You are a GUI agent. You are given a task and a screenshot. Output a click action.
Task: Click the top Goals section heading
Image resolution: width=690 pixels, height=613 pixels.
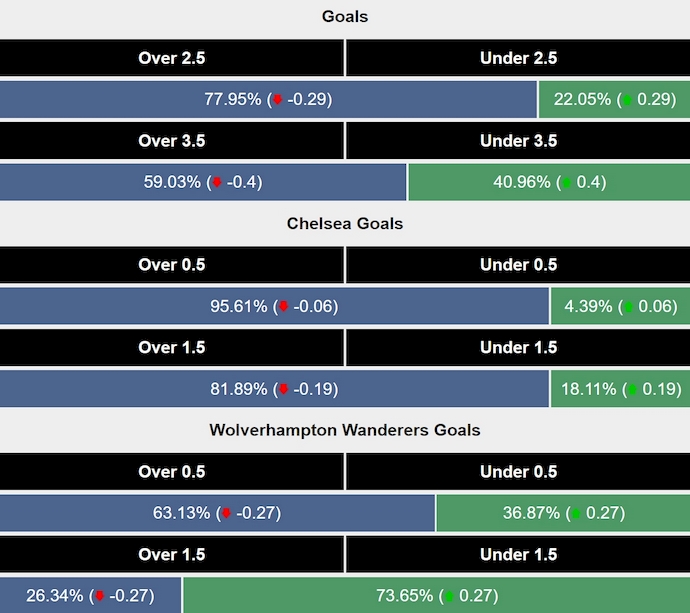click(345, 16)
